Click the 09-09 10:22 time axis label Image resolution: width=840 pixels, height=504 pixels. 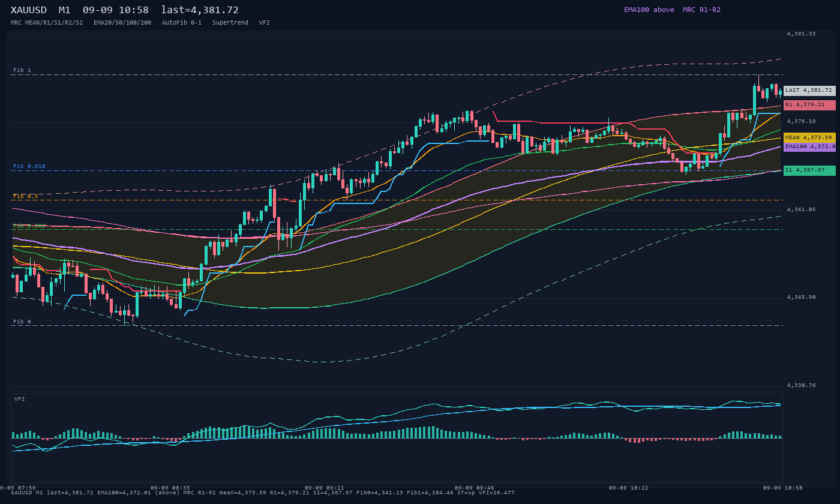tap(629, 488)
